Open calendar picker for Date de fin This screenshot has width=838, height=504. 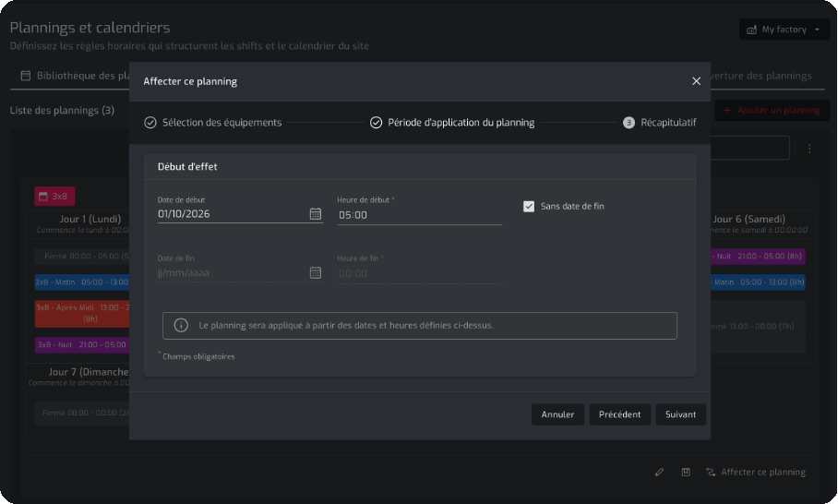pyautogui.click(x=316, y=272)
